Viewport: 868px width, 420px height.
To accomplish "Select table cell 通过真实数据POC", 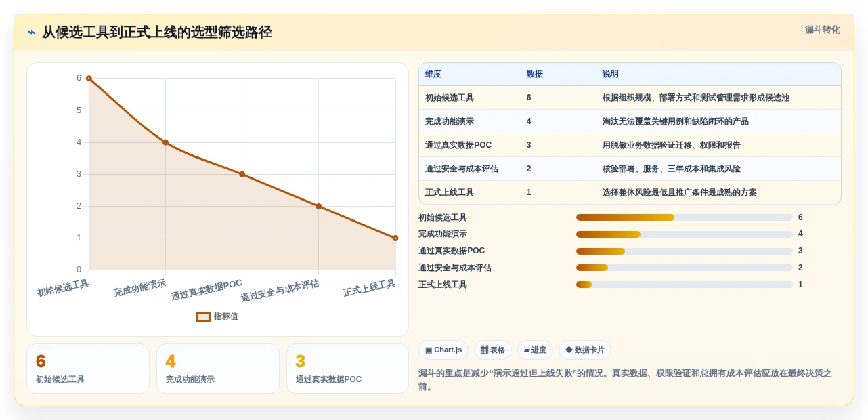I will (x=458, y=145).
